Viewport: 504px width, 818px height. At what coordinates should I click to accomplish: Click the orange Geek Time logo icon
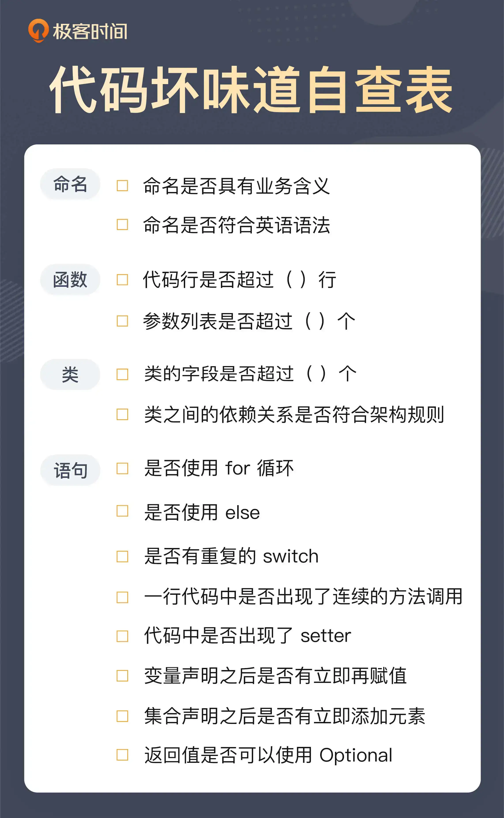pos(38,31)
